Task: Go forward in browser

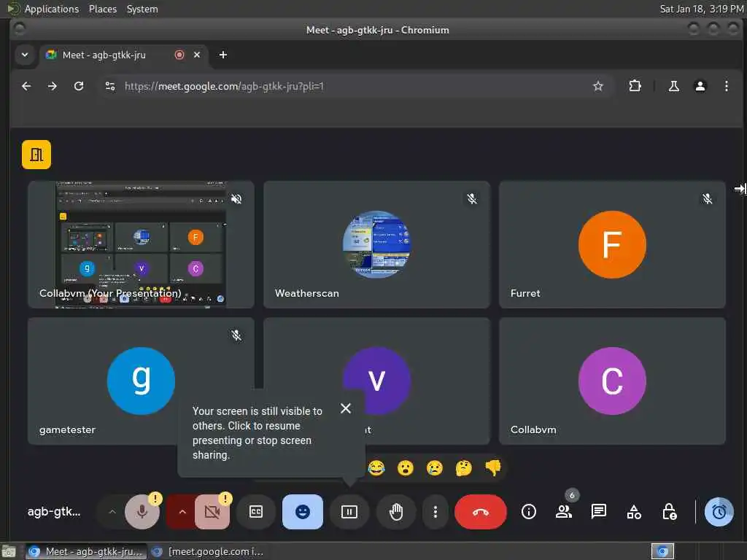Action: 53,86
